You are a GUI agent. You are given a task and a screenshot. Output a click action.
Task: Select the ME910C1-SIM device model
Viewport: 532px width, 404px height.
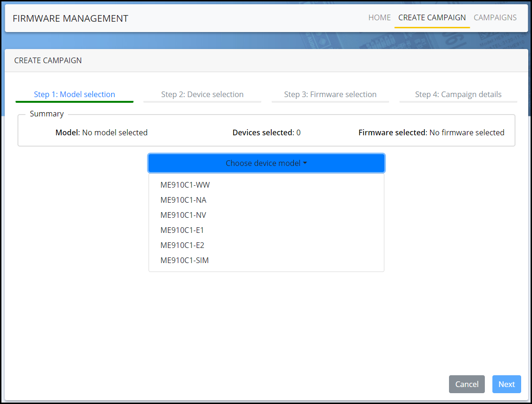point(266,261)
